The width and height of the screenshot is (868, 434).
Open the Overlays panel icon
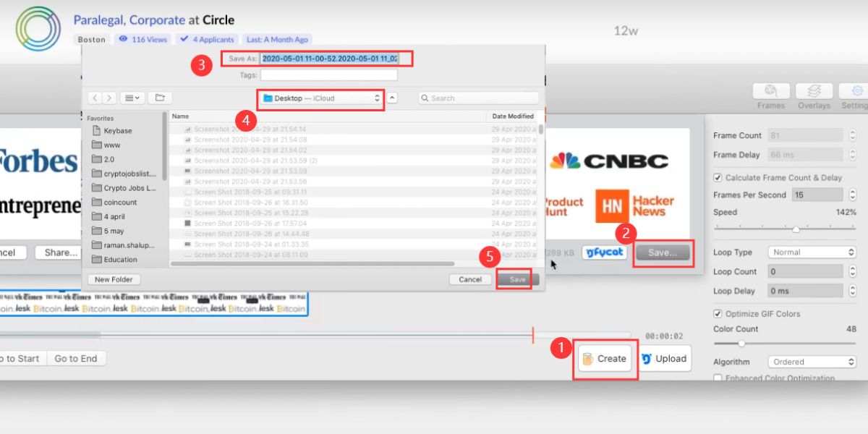814,91
